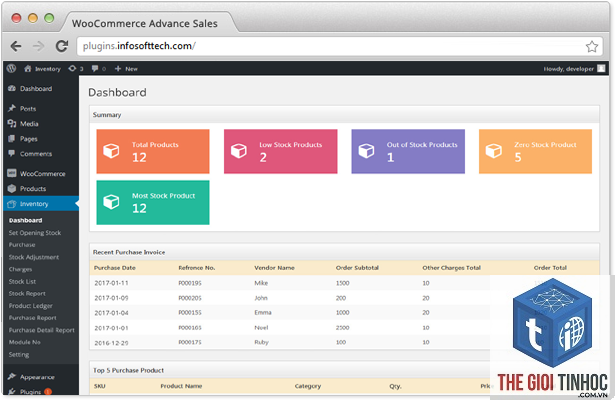
Task: Open the updates icon showing 3
Action: click(x=72, y=69)
